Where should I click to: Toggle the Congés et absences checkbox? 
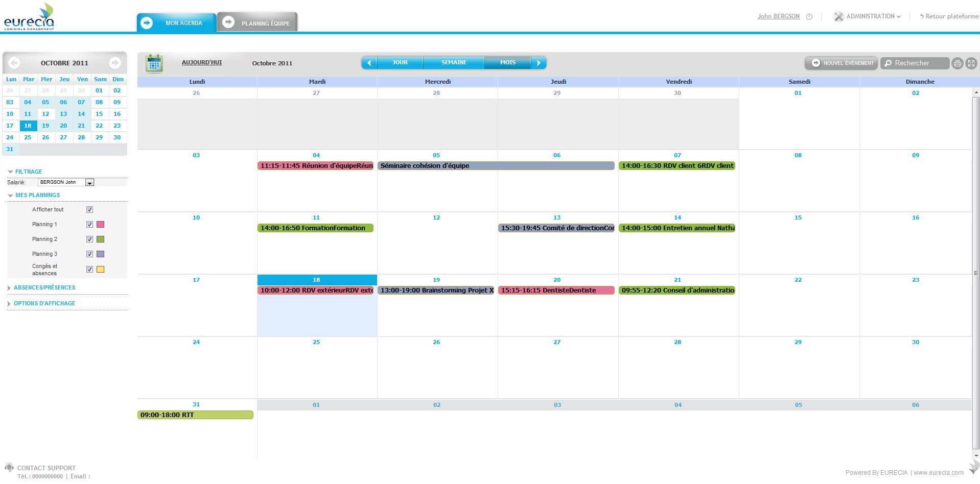point(90,270)
